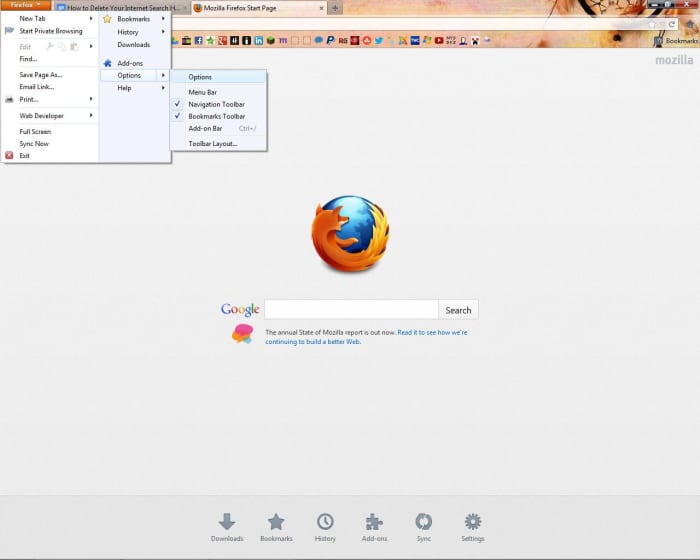Open the YouTube bookmark icon
Image resolution: width=700 pixels, height=560 pixels.
pos(439,41)
